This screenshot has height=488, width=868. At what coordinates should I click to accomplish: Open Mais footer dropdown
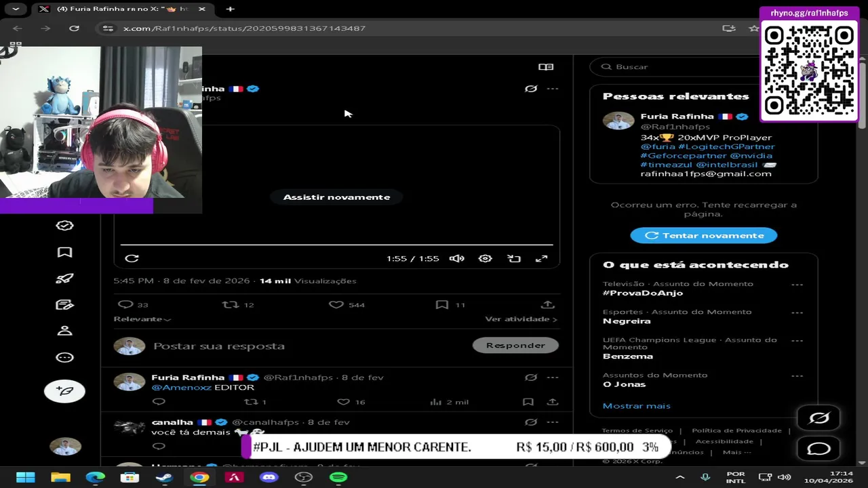point(736,452)
